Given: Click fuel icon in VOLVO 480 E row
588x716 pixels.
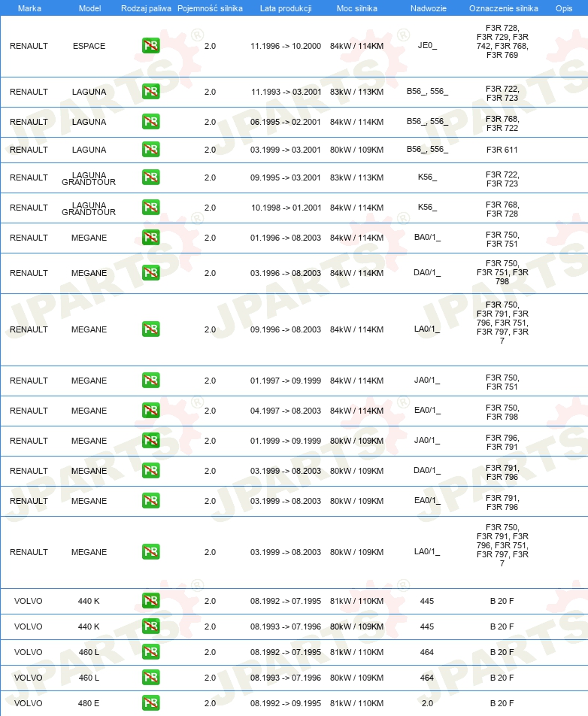Looking at the screenshot, I should [x=150, y=703].
